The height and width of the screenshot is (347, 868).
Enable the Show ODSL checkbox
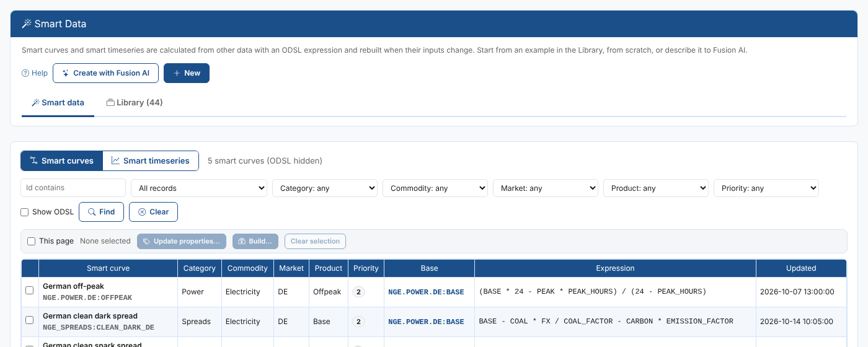pyautogui.click(x=25, y=212)
